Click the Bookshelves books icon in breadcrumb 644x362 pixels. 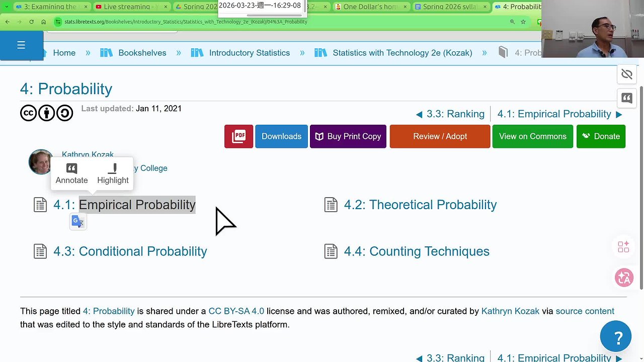[106, 53]
